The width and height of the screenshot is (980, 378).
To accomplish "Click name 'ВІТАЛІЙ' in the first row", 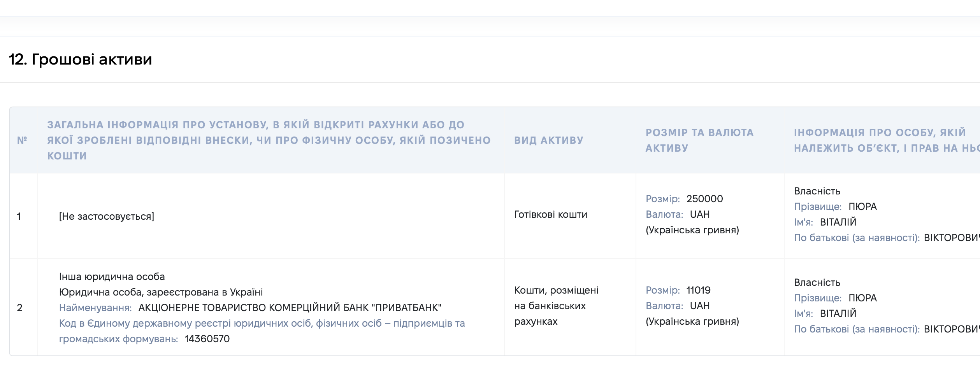I will tap(838, 222).
